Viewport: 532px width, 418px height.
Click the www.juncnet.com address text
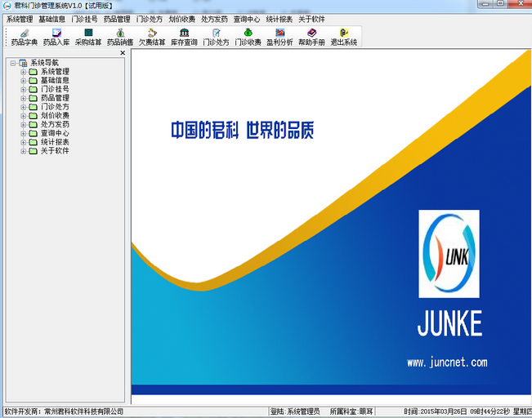click(447, 362)
